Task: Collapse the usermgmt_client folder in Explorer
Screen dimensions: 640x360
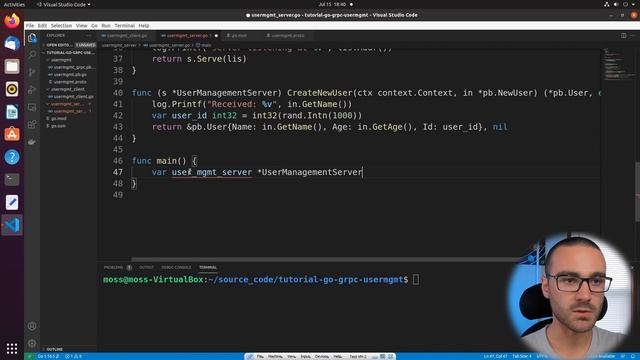Action: pos(68,89)
